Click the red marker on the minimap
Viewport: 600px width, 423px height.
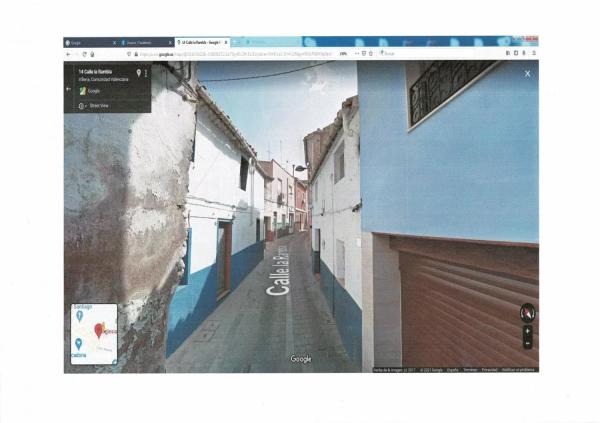click(x=98, y=329)
